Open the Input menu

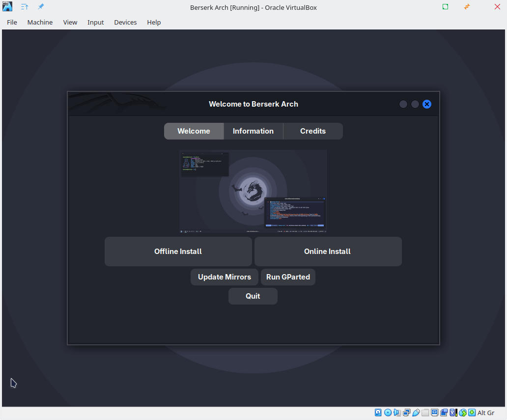tap(95, 22)
